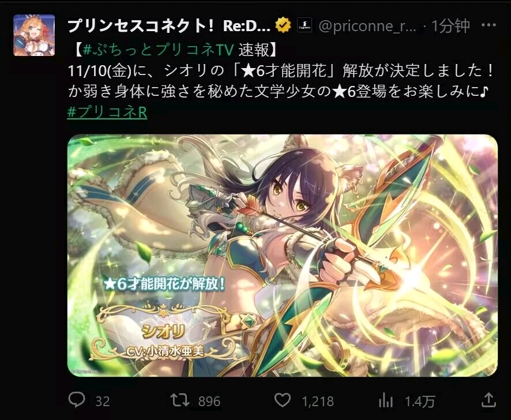Open the @priconne_r handle link
The width and height of the screenshot is (511, 420).
pyautogui.click(x=367, y=26)
